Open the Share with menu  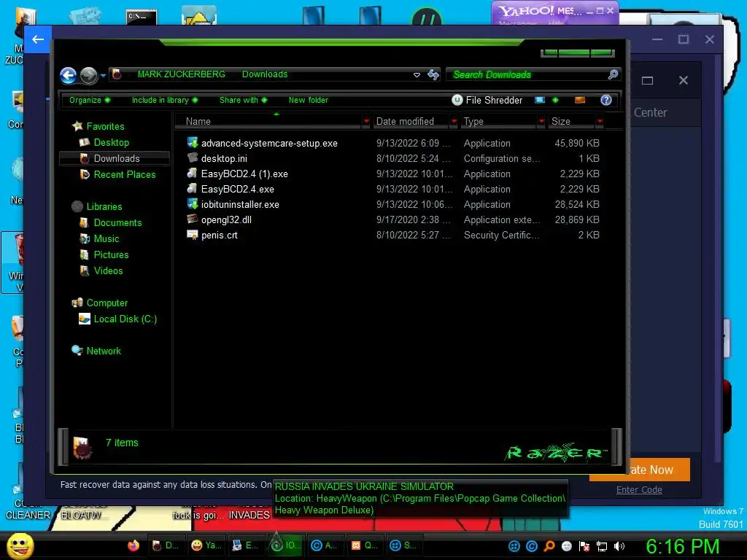tap(243, 100)
